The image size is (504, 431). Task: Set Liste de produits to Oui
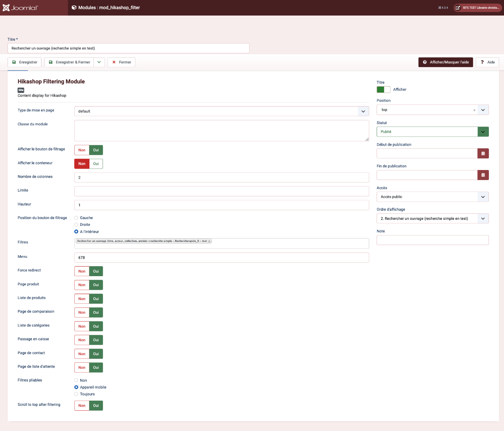tap(96, 299)
